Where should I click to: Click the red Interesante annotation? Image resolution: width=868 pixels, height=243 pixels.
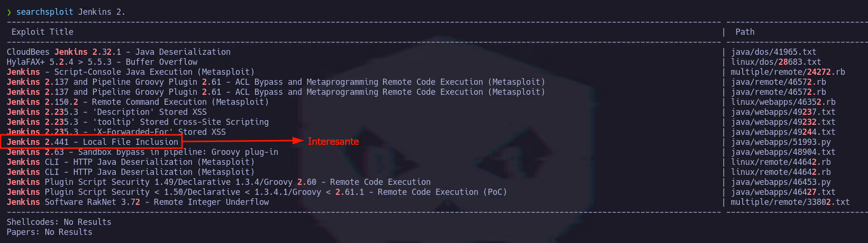(x=333, y=142)
